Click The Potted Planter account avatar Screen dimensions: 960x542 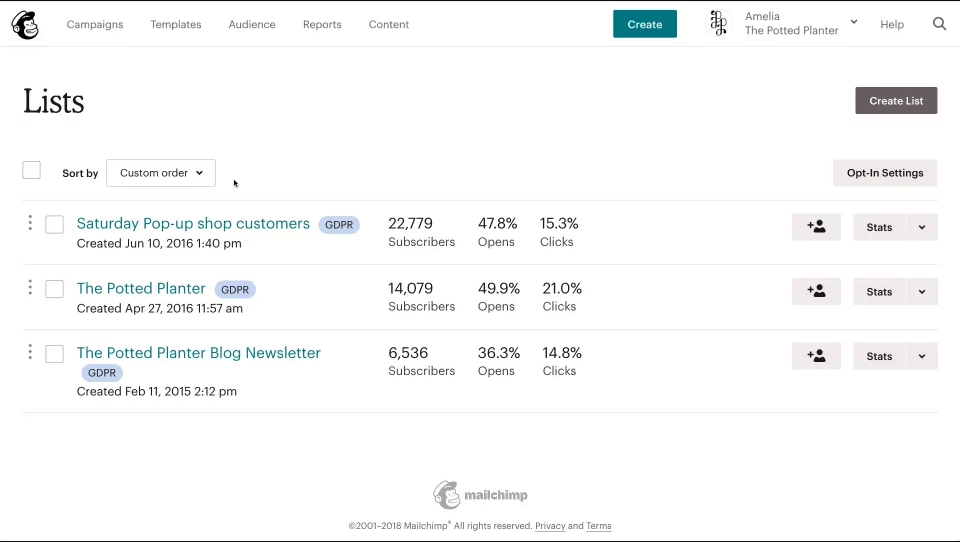(x=718, y=24)
